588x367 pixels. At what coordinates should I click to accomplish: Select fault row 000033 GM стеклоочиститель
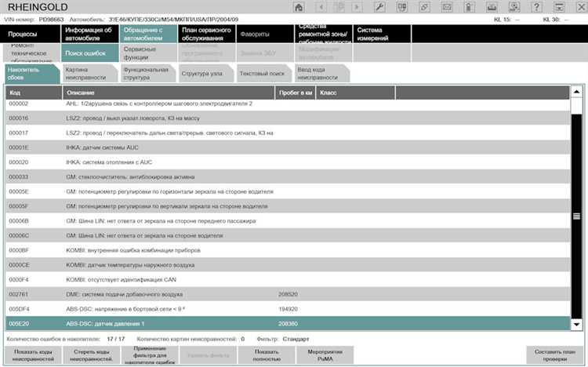pyautogui.click(x=288, y=176)
